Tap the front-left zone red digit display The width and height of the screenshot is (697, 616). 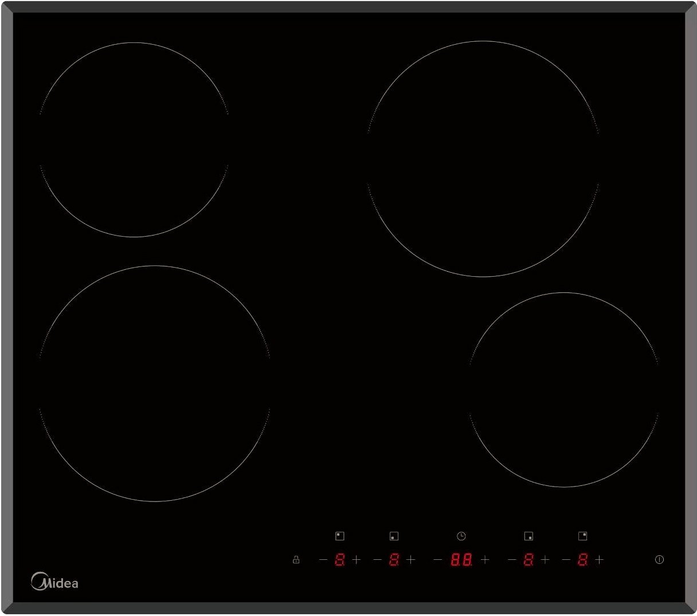click(394, 560)
